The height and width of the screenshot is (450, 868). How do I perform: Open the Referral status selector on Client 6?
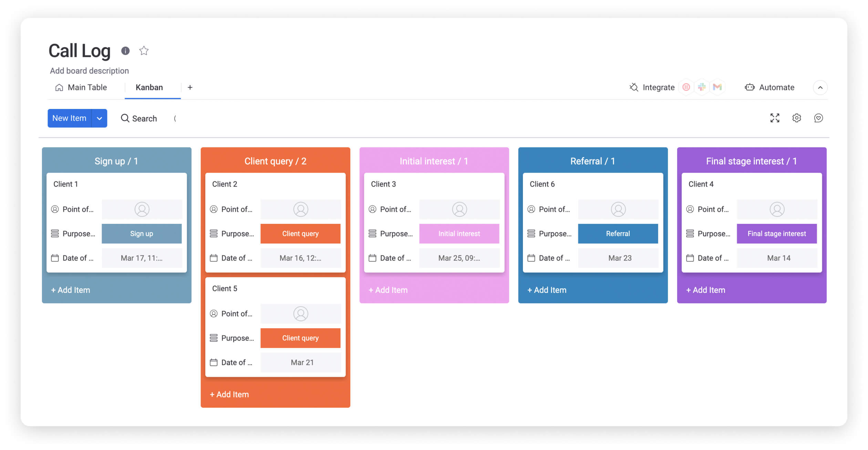[x=618, y=233]
